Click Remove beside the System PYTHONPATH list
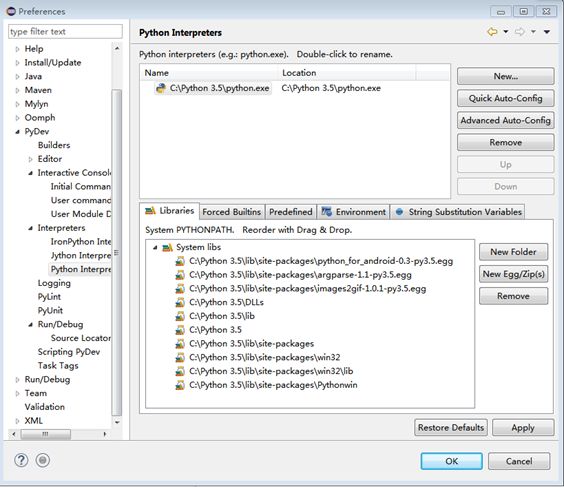This screenshot has width=564, height=487. pyautogui.click(x=513, y=296)
